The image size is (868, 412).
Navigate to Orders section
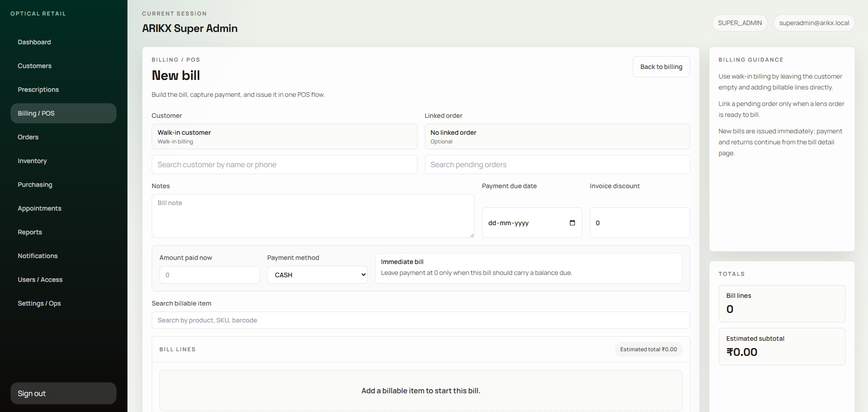[28, 137]
